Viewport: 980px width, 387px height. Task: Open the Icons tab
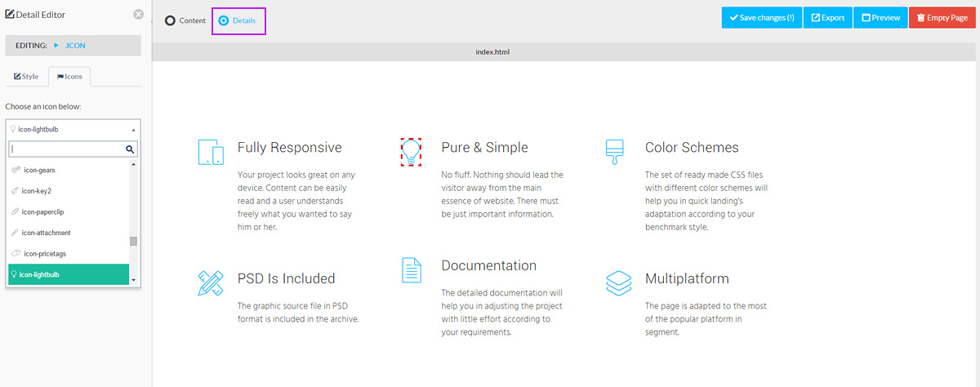coord(69,77)
